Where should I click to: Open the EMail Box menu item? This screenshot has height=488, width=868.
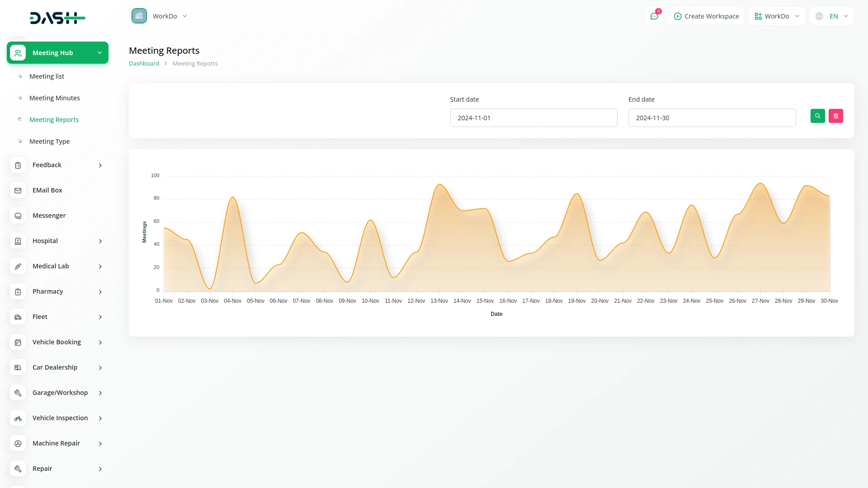[x=47, y=190]
